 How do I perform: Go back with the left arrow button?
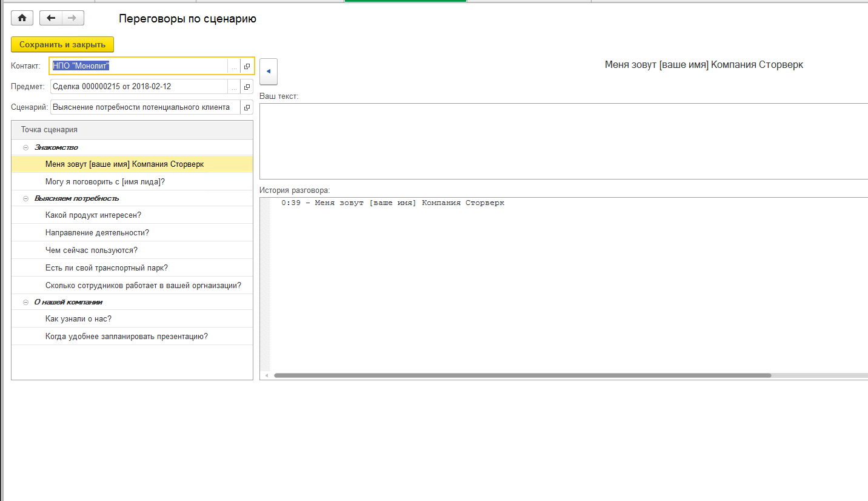coord(51,18)
